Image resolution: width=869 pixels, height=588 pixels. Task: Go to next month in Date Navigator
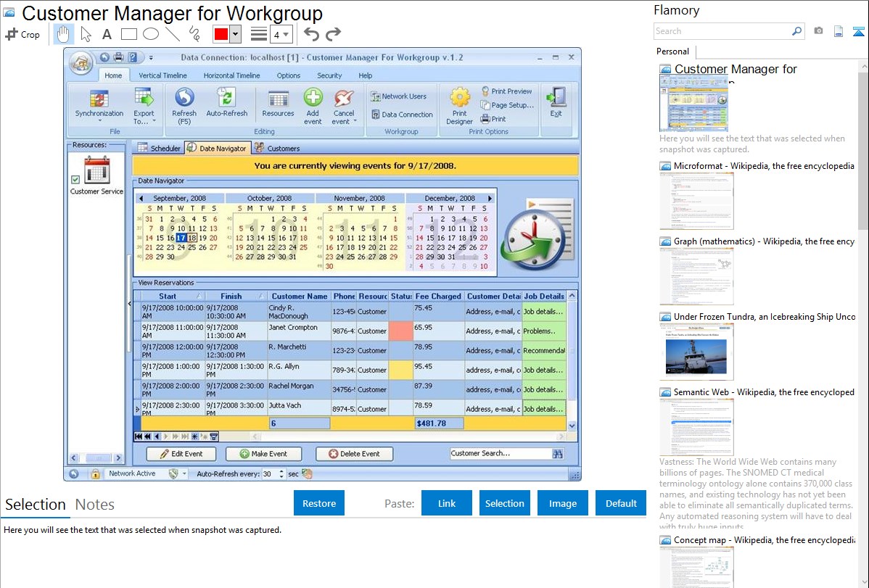(x=490, y=199)
